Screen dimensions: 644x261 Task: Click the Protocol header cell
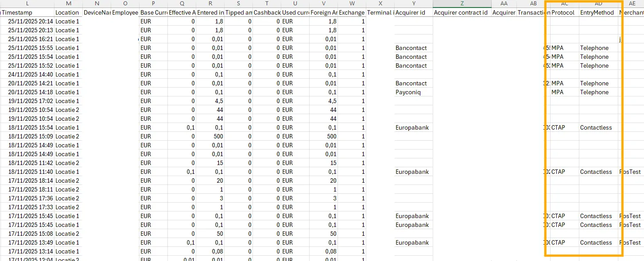[563, 12]
